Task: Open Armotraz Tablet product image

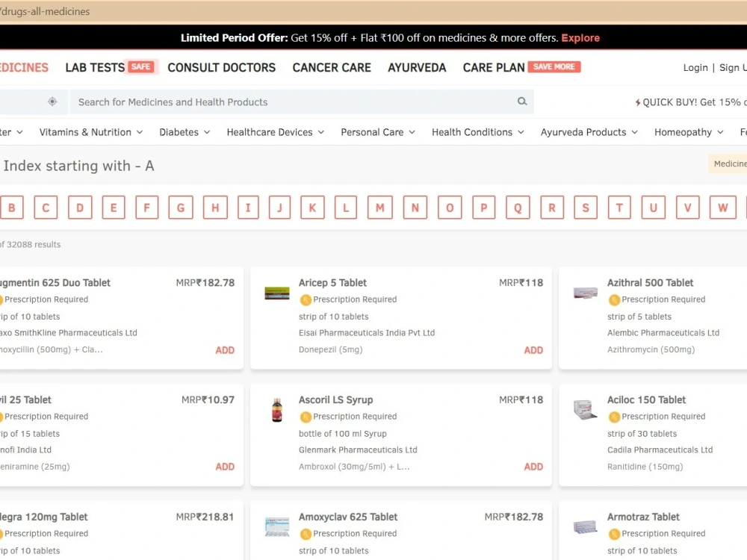Action: tap(586, 526)
